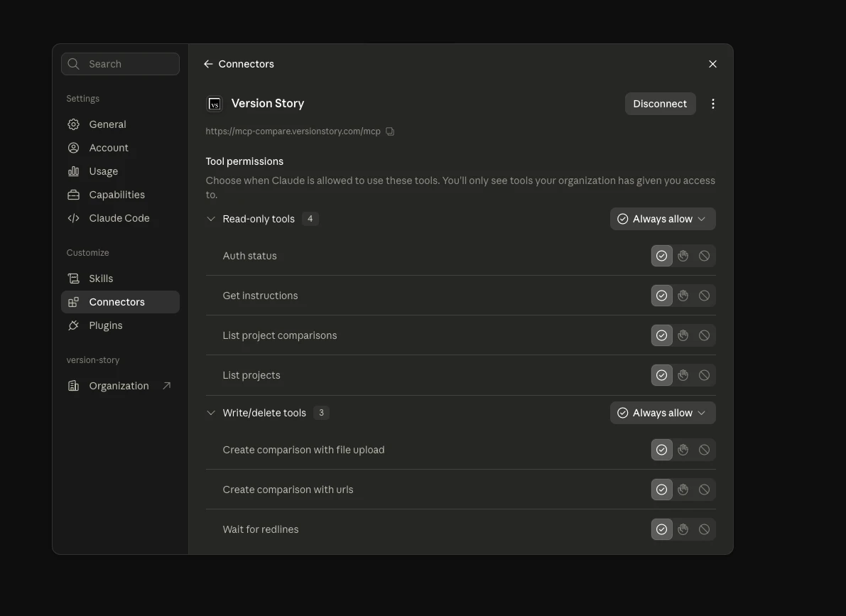The width and height of the screenshot is (846, 616).
Task: Allow Create comparison with urls always
Action: [661, 490]
